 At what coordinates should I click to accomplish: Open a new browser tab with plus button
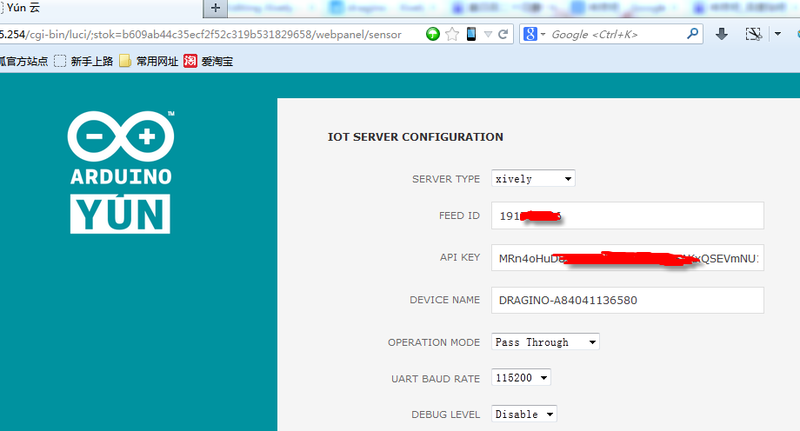point(215,8)
